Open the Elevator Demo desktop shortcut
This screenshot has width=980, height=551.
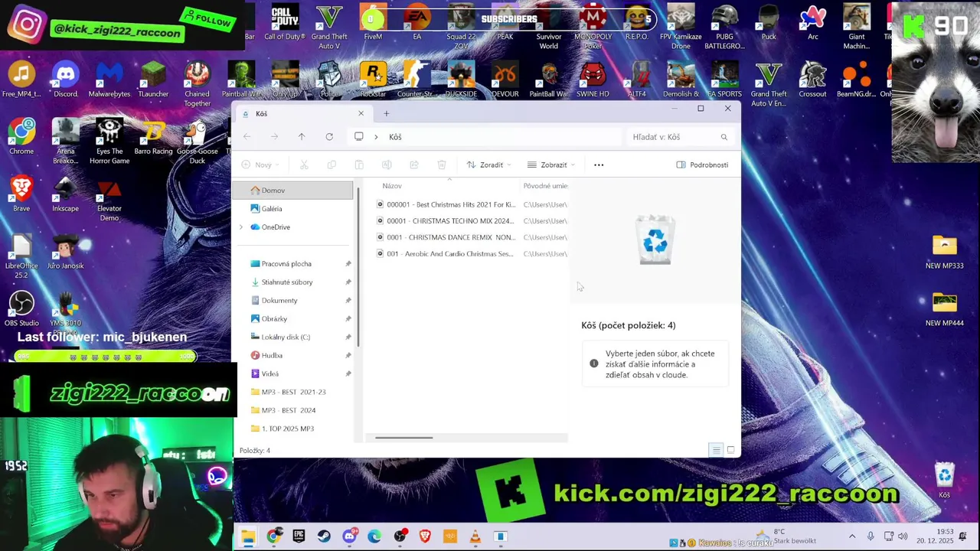tap(109, 199)
